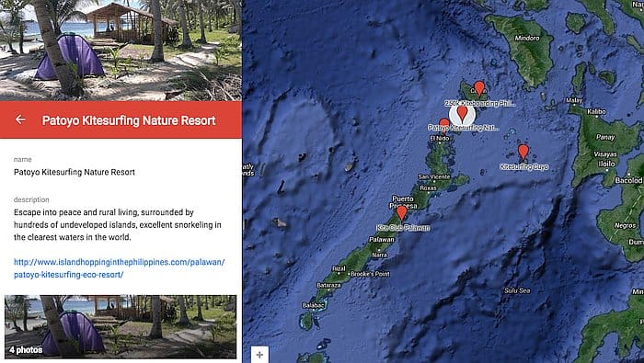Select the highlighted Patoyo Kitesurfing pin in white circle
Image resolution: width=644 pixels, height=363 pixels.
[462, 114]
